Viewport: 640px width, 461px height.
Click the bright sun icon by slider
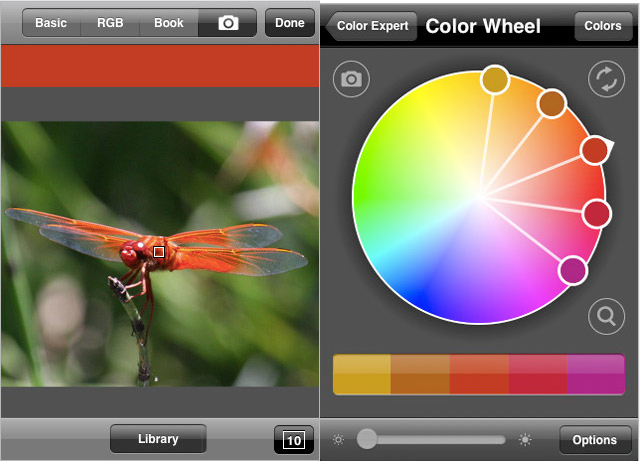click(x=525, y=440)
